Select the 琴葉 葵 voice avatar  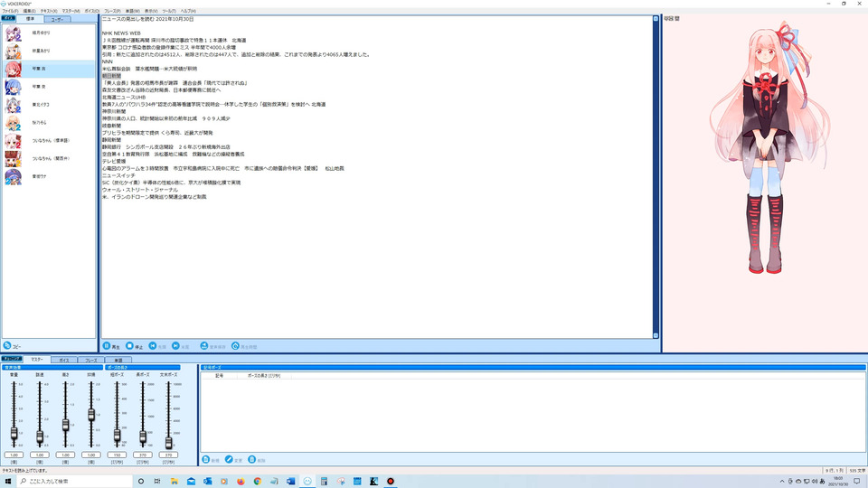pyautogui.click(x=14, y=87)
